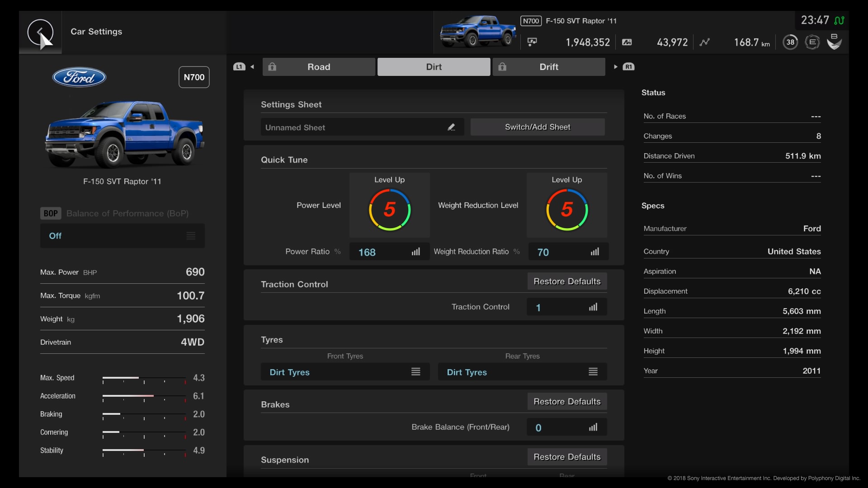Edit sheet name with the pencil icon
This screenshot has height=488, width=868.
pos(451,127)
